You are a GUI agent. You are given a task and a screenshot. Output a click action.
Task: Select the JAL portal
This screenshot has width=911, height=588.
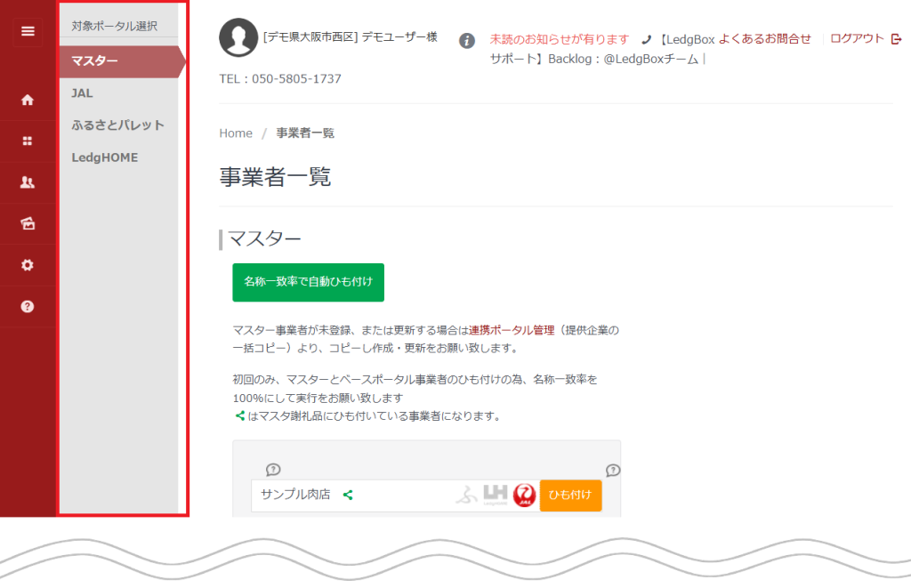click(x=83, y=93)
